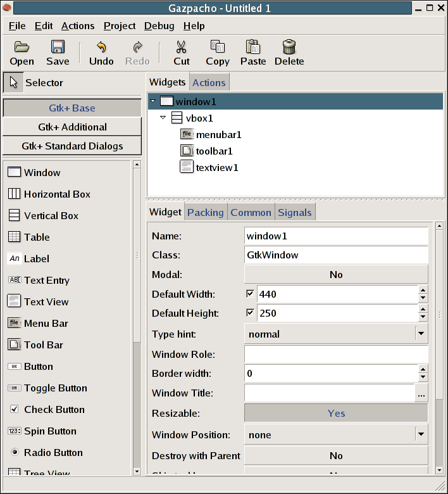Paste from clipboard toolbar icon
This screenshot has height=494, width=448.
(x=253, y=53)
